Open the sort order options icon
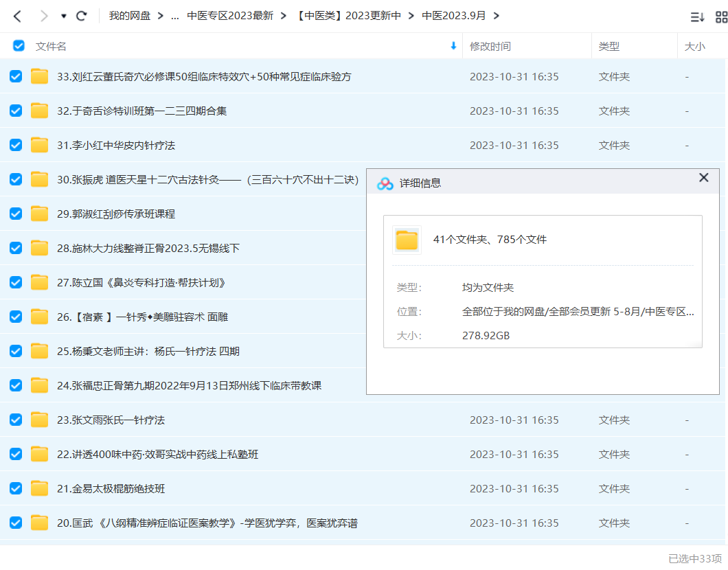Screen dimensions: 728x570 [697, 17]
